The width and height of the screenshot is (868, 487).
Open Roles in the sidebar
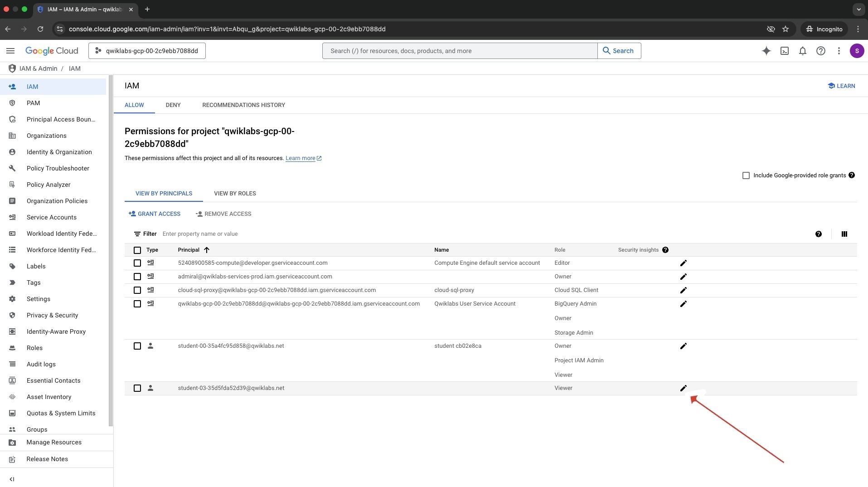click(x=34, y=348)
